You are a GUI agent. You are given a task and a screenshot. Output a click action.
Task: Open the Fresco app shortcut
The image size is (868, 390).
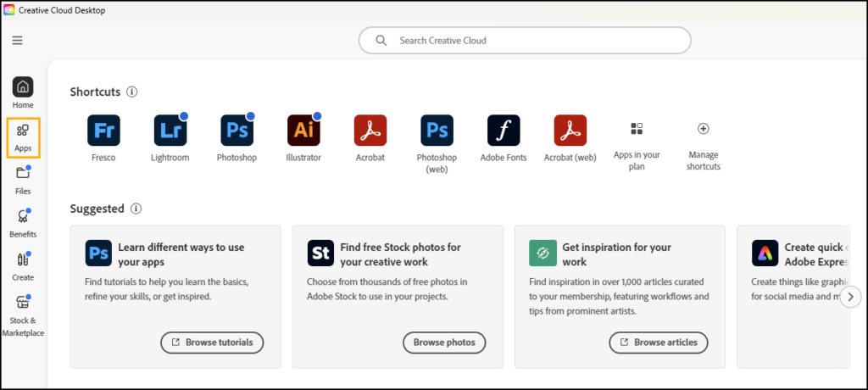103,131
